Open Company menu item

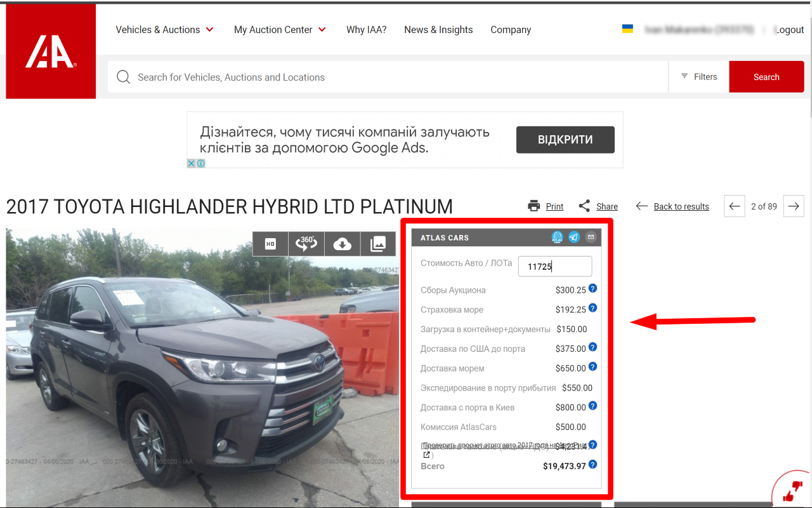(x=511, y=29)
